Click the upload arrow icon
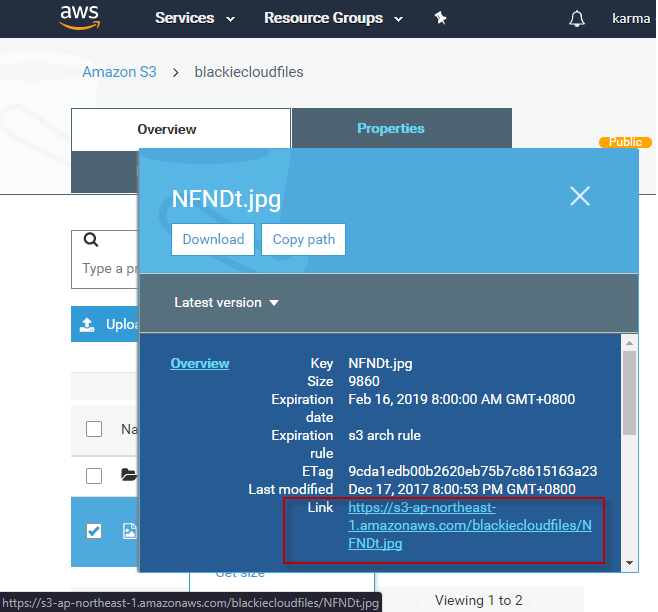Screen dimensions: 658x612 88,324
